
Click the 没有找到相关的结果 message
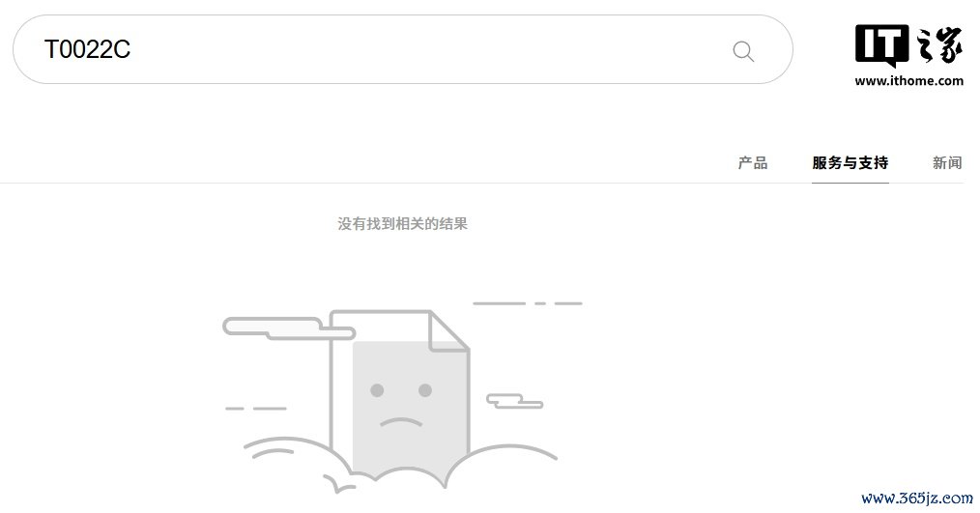tap(402, 224)
